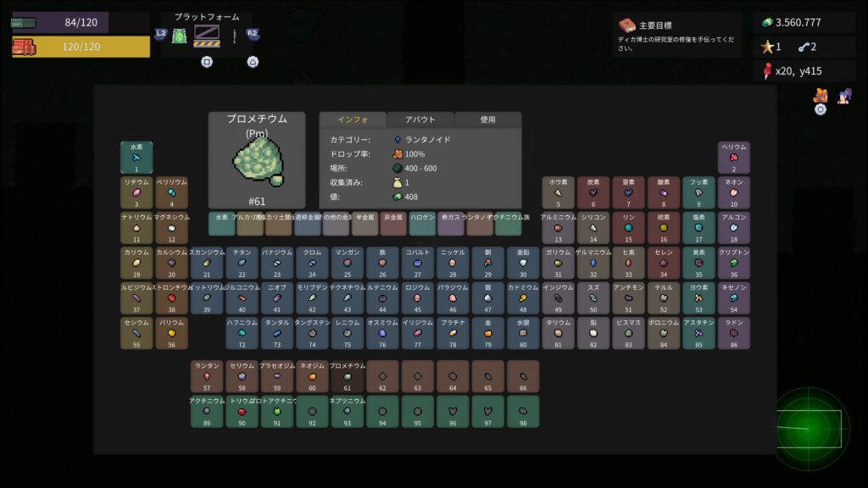Select the Platinum (プラチナ) tile numbered 78

[453, 334]
